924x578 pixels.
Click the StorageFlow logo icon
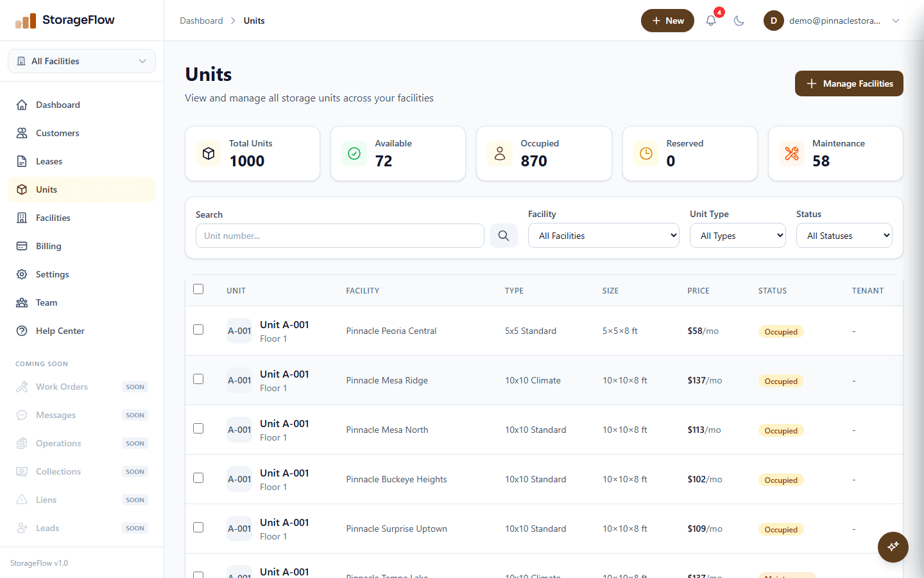[26, 20]
